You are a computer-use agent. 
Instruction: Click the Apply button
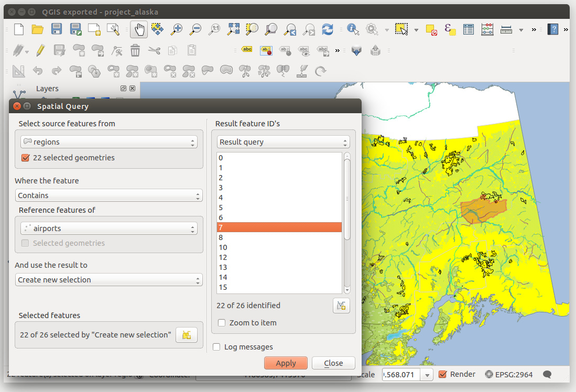click(286, 363)
